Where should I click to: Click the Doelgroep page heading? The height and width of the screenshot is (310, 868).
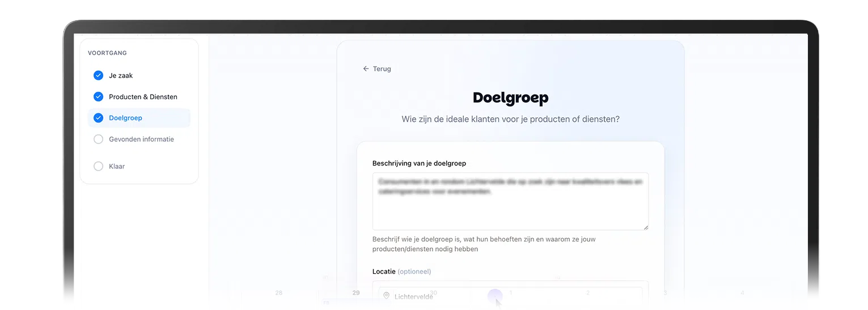coord(510,98)
